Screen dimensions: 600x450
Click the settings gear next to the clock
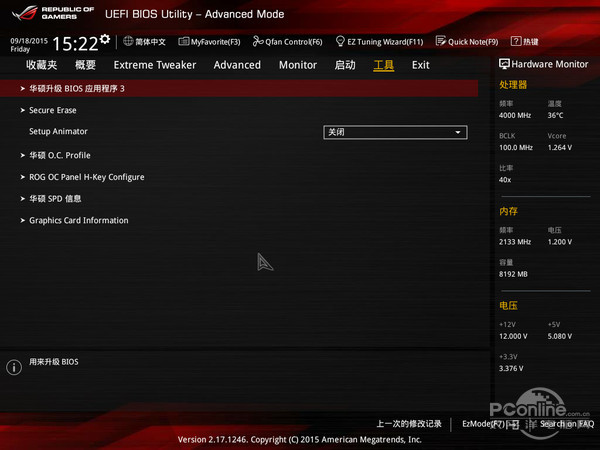click(x=105, y=39)
